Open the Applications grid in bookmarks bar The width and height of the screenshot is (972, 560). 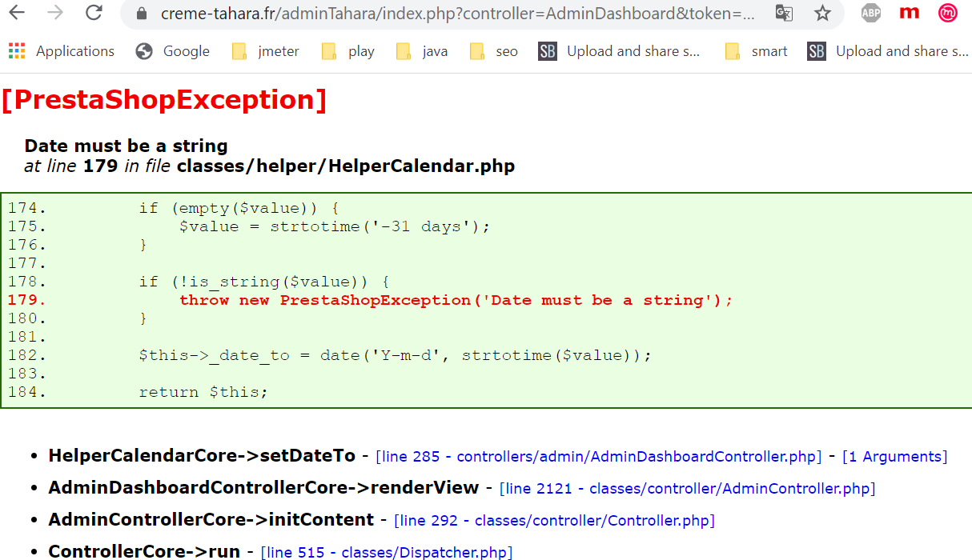coord(62,51)
